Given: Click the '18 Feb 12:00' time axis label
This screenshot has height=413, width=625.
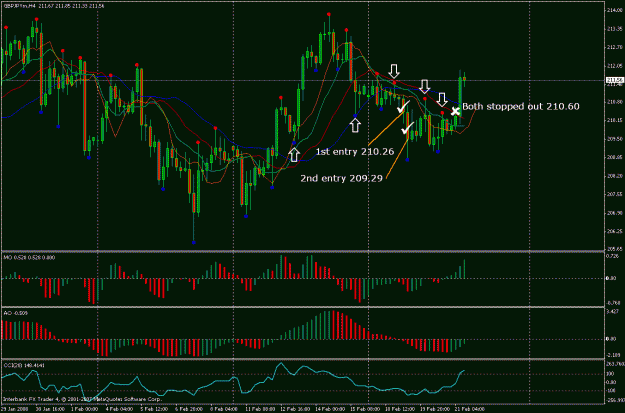Looking at the screenshot, I should coord(399,409).
